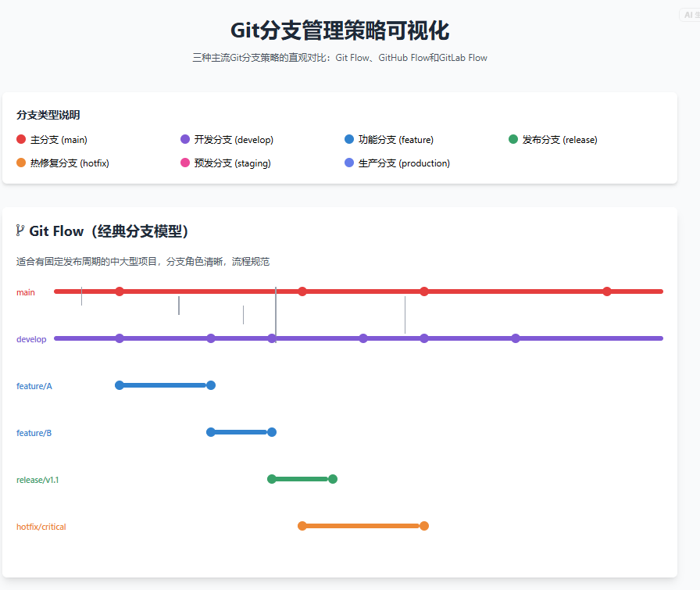Click the Git Flow description about 固定发布周期
This screenshot has height=590, width=700.
click(x=143, y=262)
